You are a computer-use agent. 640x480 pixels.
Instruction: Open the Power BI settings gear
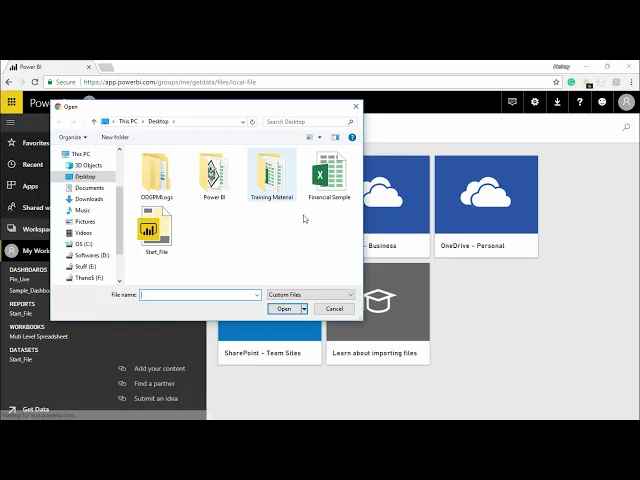(x=535, y=102)
